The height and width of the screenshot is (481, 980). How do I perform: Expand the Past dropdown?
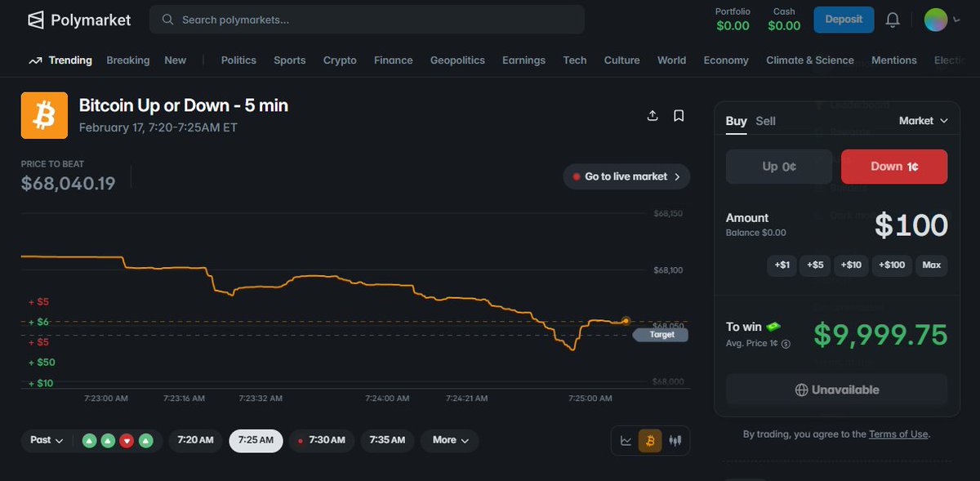pyautogui.click(x=47, y=440)
